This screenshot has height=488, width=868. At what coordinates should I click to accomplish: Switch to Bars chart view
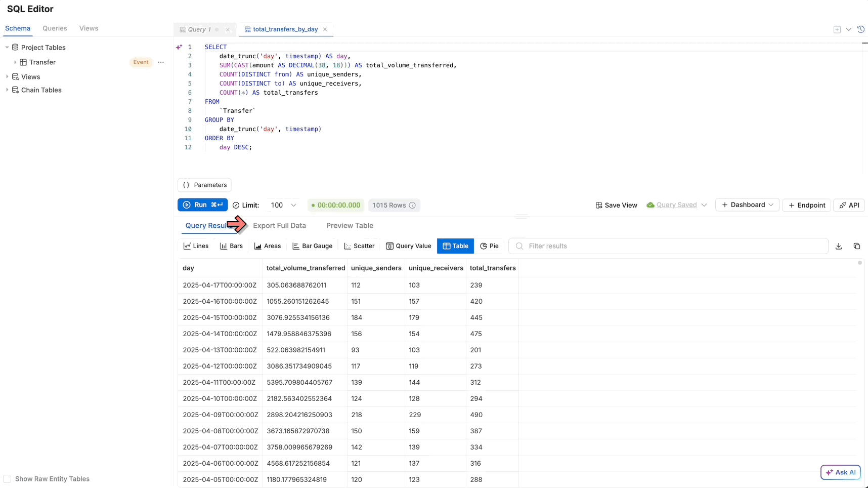(231, 246)
